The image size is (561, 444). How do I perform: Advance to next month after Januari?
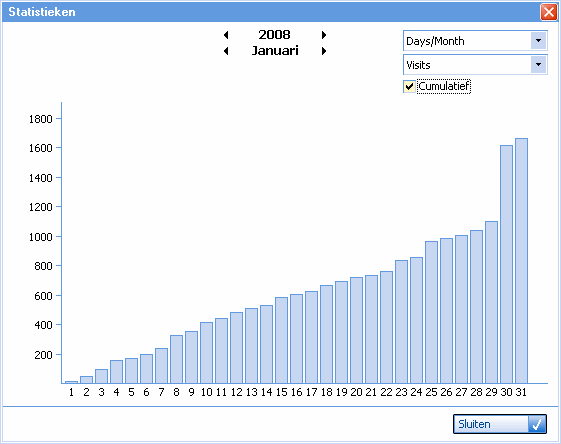coord(324,51)
